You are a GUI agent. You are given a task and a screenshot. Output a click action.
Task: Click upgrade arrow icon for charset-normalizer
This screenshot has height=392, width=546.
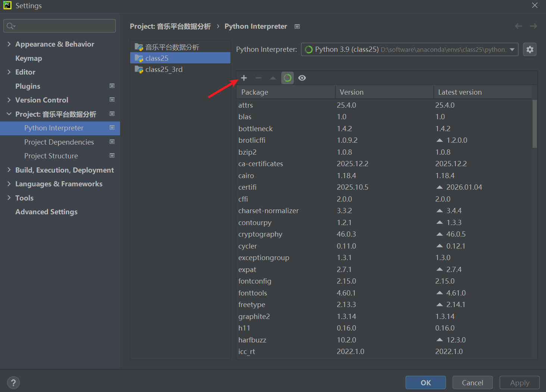(440, 211)
